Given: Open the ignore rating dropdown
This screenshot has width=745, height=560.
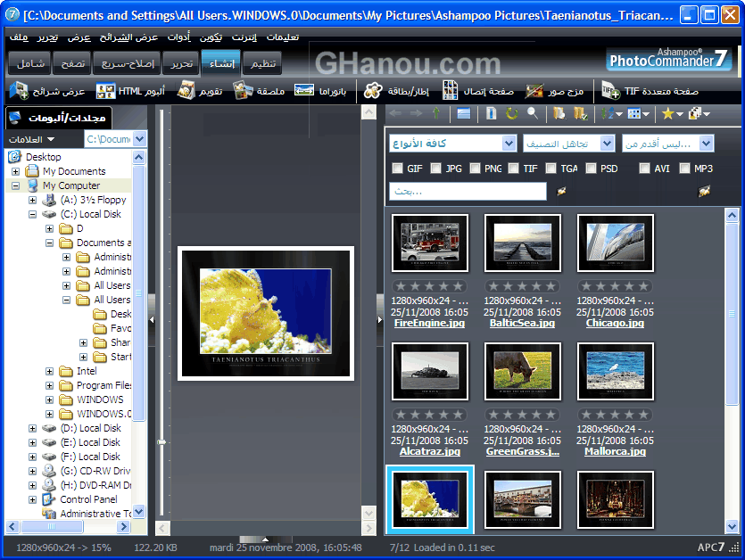Looking at the screenshot, I should click(x=568, y=143).
